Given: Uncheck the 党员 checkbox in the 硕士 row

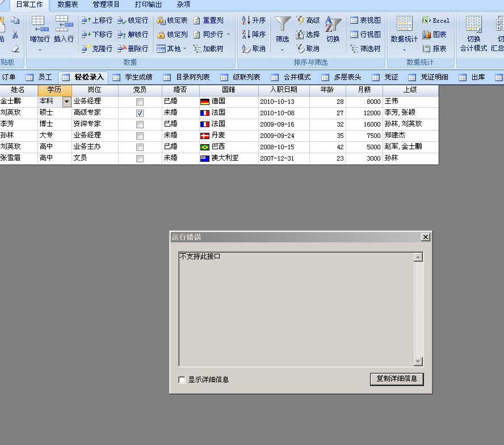Looking at the screenshot, I should (x=140, y=113).
